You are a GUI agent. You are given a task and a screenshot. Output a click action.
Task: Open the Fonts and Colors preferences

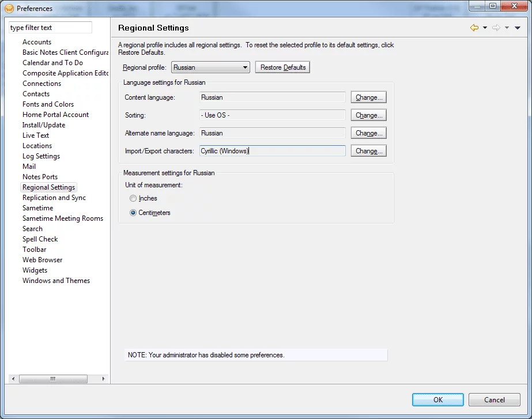coord(48,104)
